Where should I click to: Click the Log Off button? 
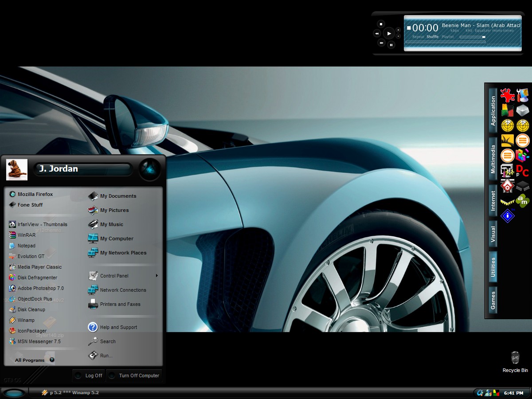[x=89, y=376]
